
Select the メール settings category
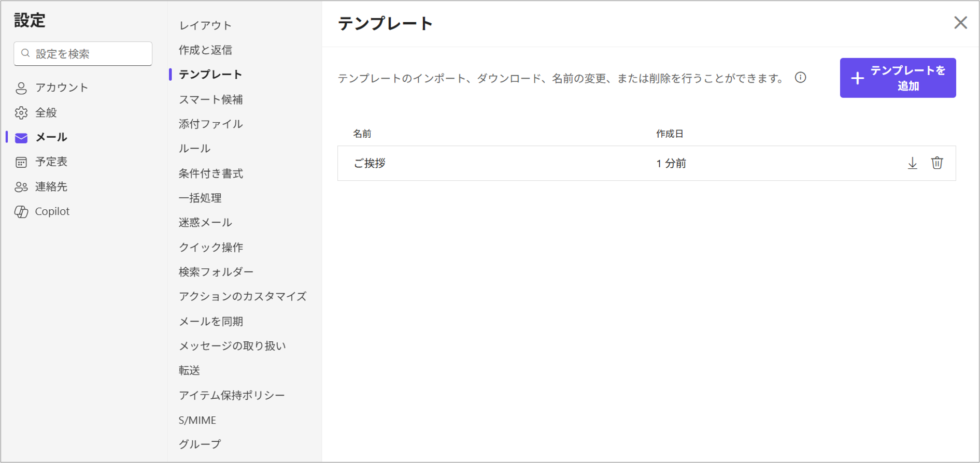coord(51,137)
